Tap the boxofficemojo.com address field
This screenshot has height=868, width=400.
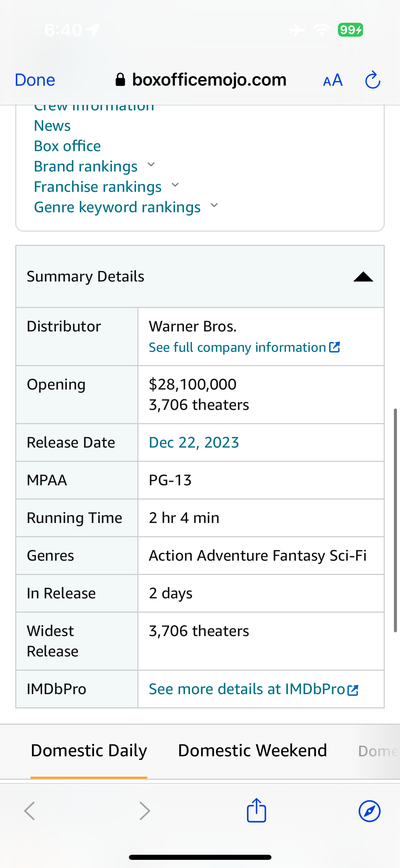click(201, 80)
